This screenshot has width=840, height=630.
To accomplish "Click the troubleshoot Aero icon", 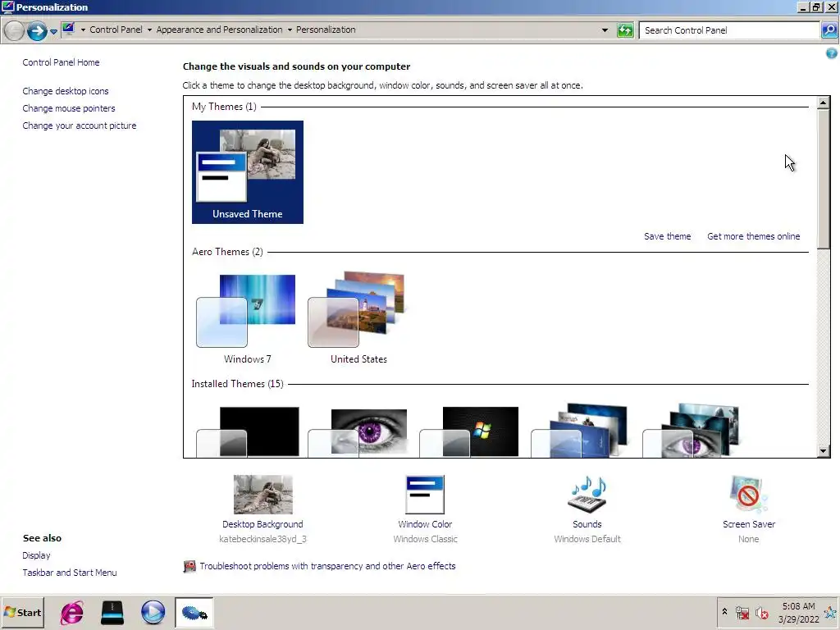I will pyautogui.click(x=189, y=566).
